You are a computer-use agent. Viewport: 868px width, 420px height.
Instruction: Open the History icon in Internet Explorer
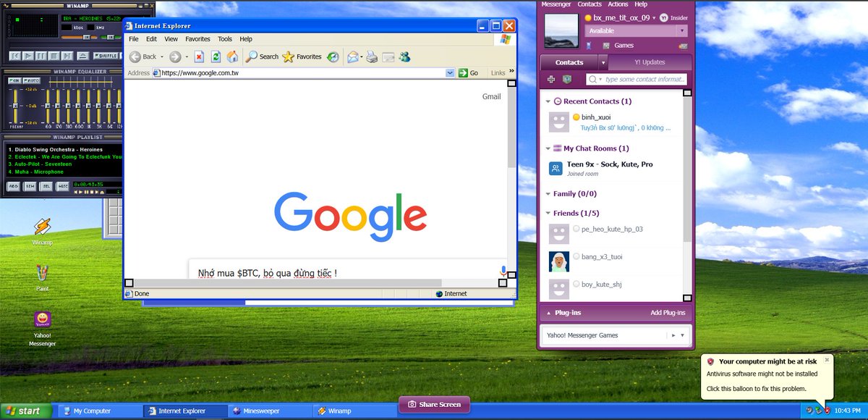click(333, 56)
